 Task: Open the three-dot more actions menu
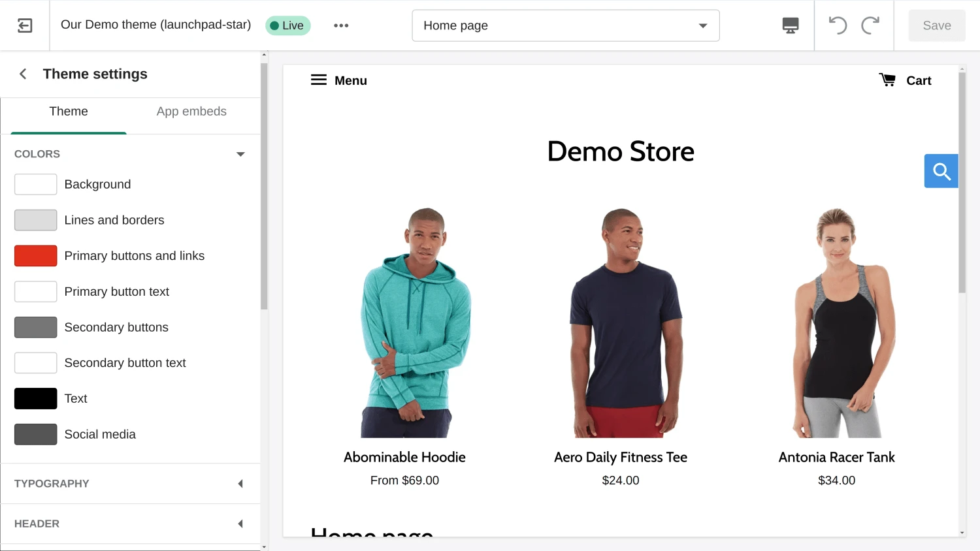tap(341, 25)
